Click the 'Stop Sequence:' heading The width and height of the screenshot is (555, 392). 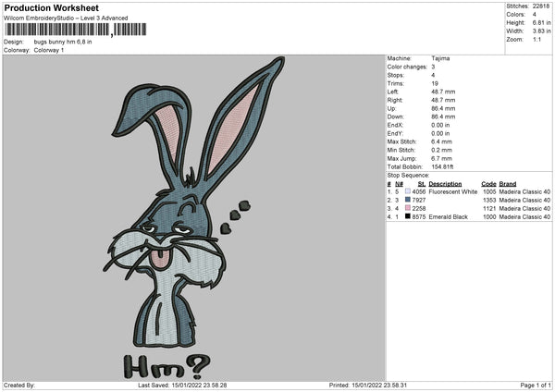point(408,175)
